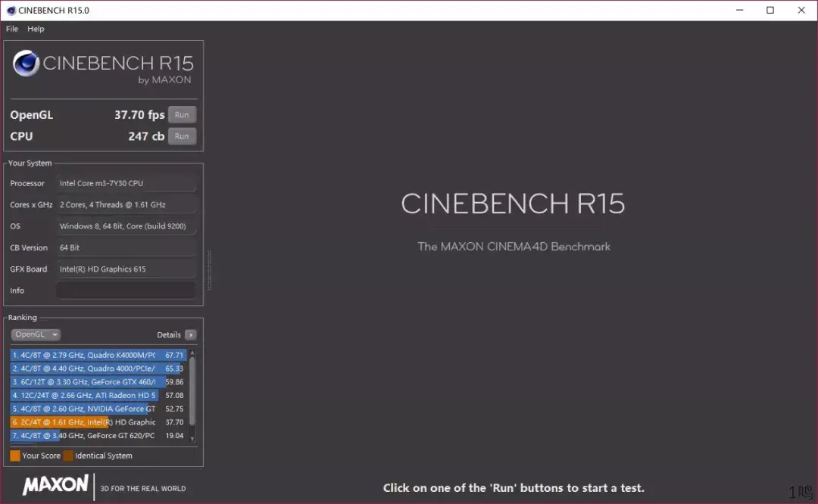Click the OS value Windows 8, 64 Bit
The image size is (818, 504).
126,226
